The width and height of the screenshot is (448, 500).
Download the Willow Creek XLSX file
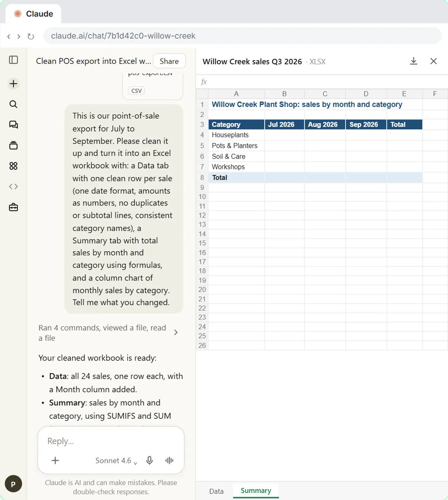(414, 61)
